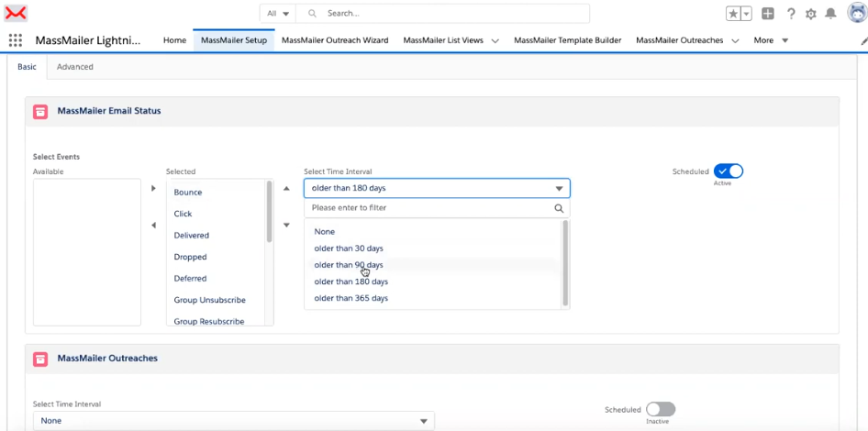
Task: Open the Setup gear icon
Action: coord(811,14)
